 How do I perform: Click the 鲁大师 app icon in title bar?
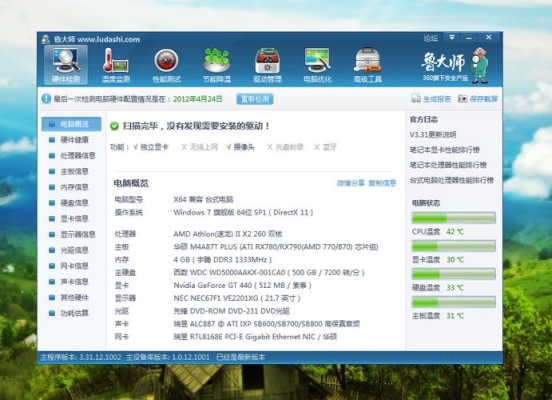pos(46,39)
